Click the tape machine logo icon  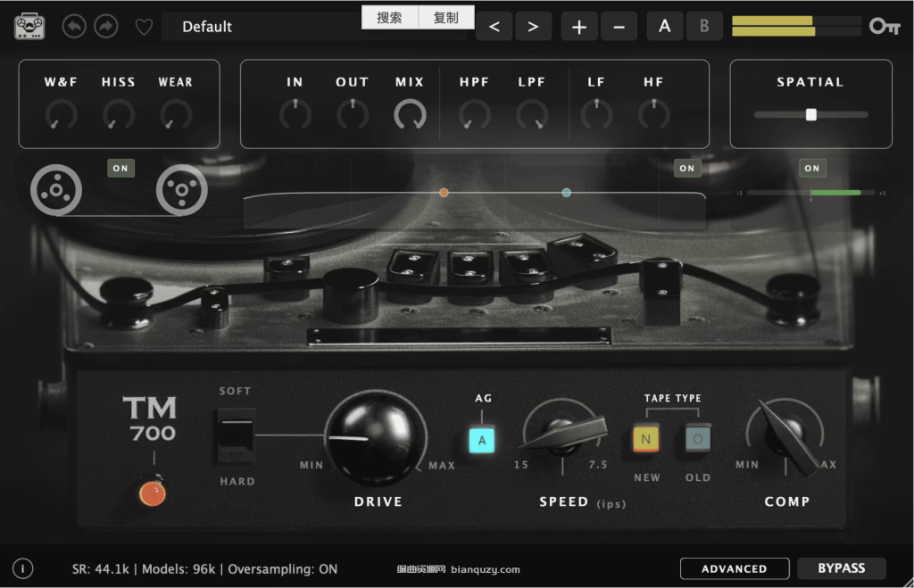(29, 27)
